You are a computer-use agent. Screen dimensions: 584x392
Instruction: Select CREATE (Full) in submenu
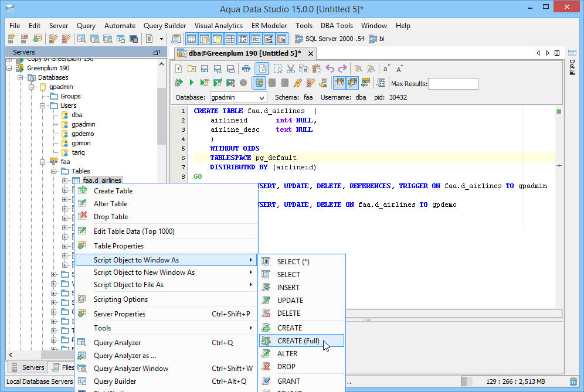(301, 340)
